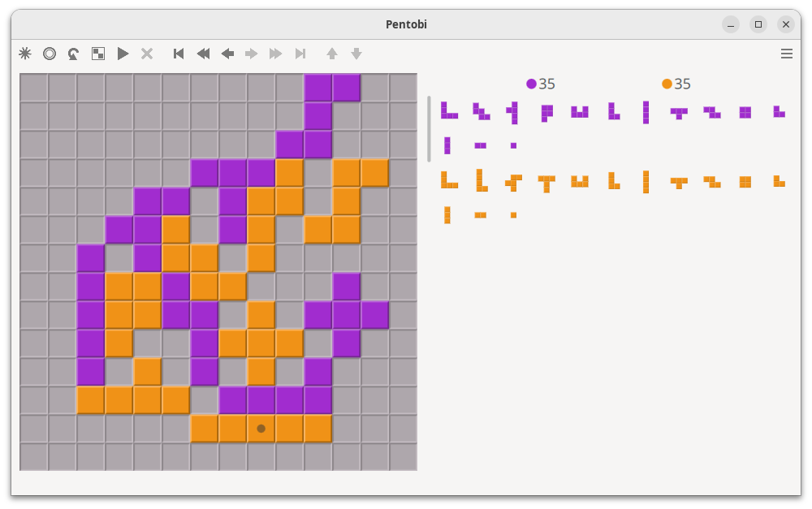Open the hamburger main menu
The image size is (812, 509).
[x=786, y=54]
